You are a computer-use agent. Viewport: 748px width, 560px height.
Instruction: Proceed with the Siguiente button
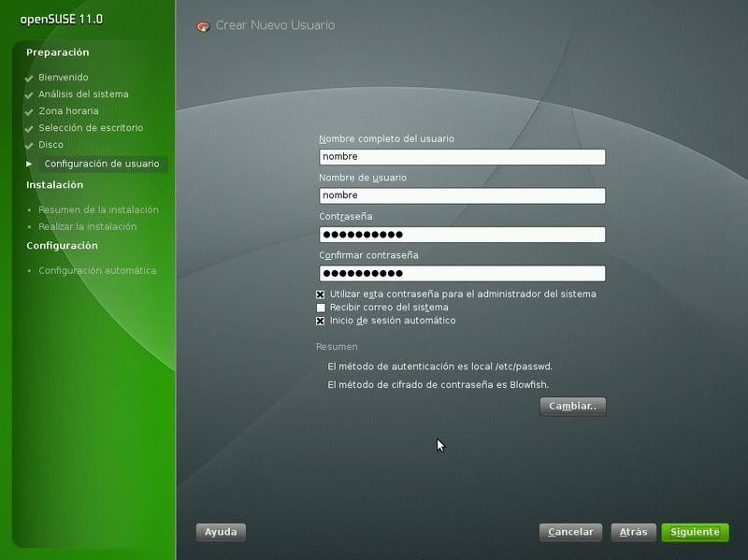click(x=695, y=532)
